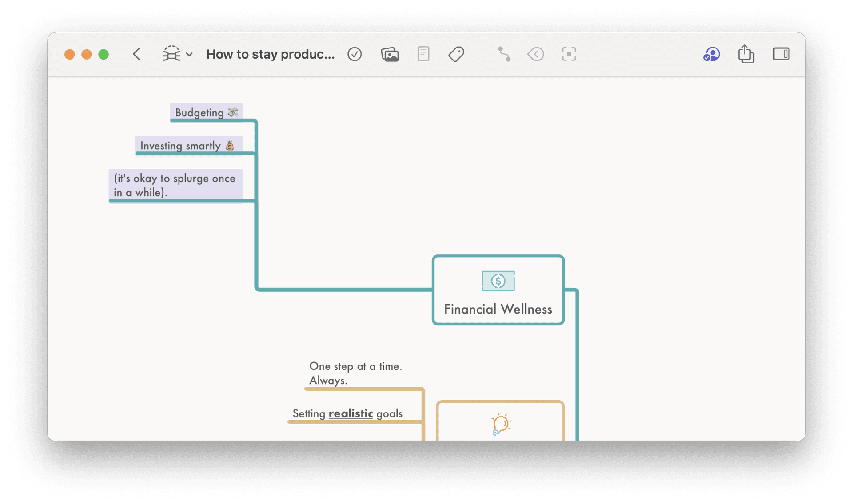This screenshot has height=504, width=853.
Task: Rename the document by clicking its title
Action: pyautogui.click(x=270, y=54)
